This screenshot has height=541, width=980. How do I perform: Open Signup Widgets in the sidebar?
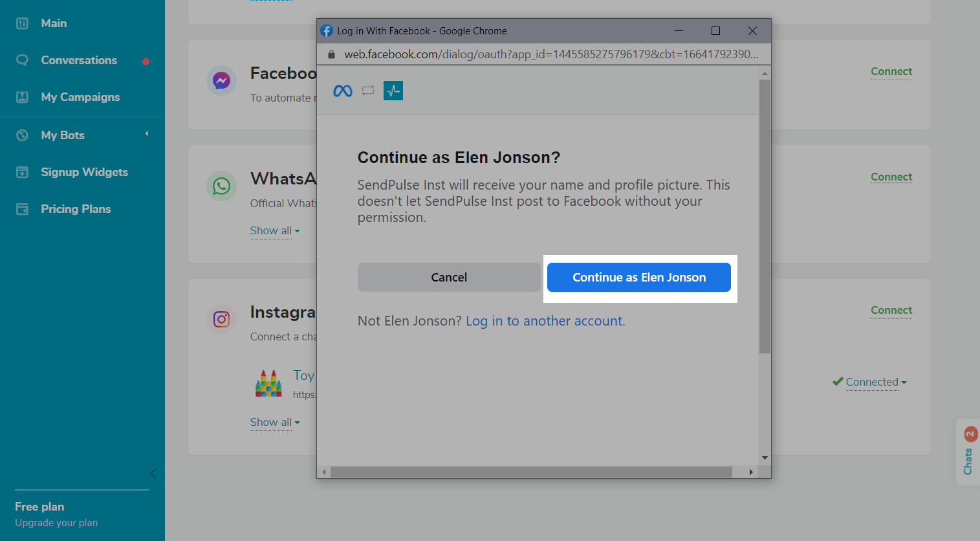point(84,172)
